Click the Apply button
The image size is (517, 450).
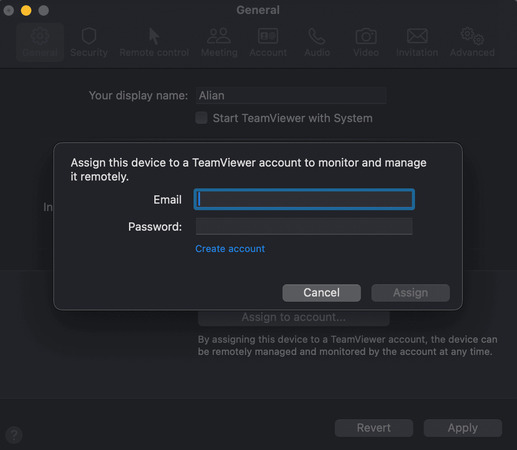pyautogui.click(x=463, y=428)
